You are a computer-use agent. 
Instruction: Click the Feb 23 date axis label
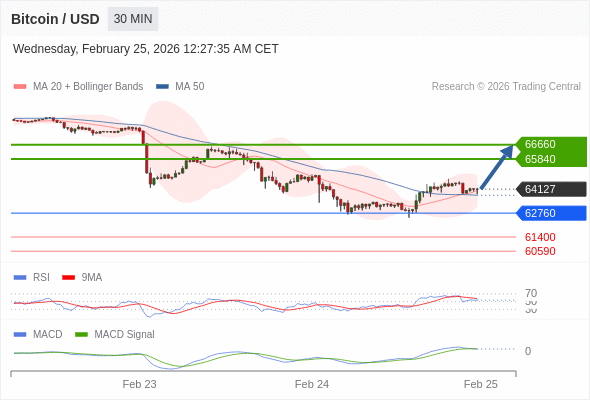coord(139,384)
